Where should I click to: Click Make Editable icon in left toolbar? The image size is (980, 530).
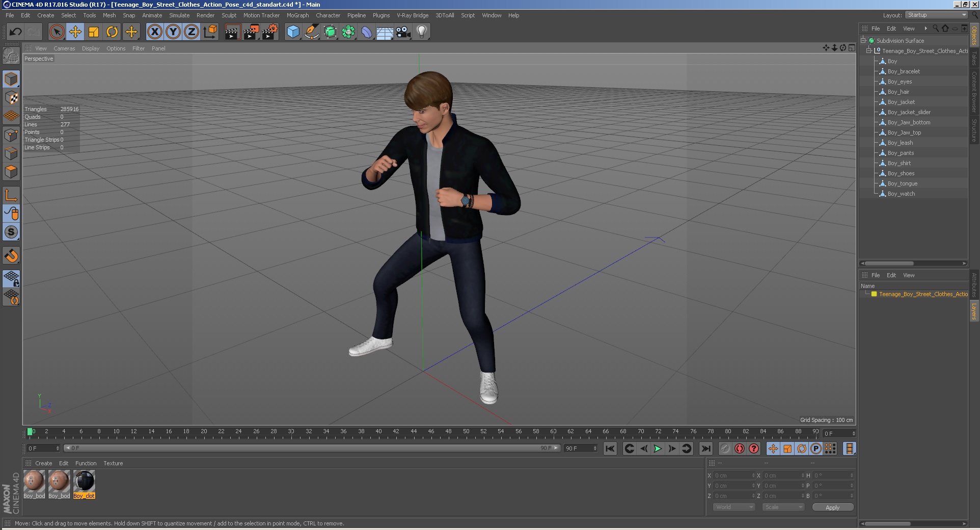(11, 55)
